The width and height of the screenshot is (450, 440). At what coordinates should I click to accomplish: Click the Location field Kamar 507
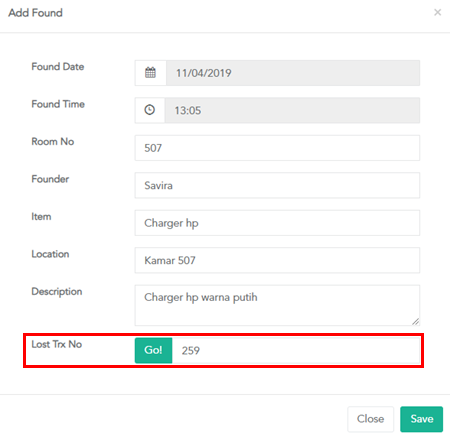[x=277, y=260]
